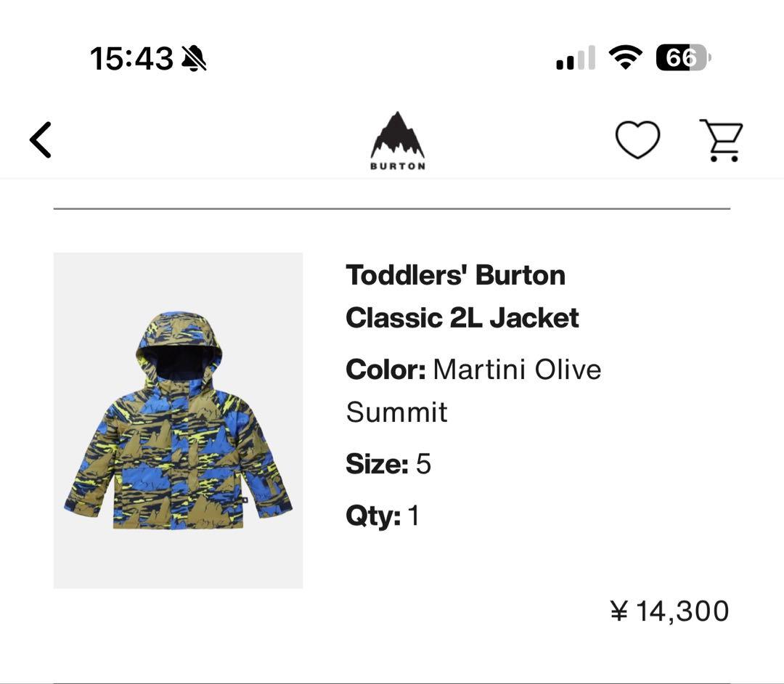Tap the jacket product thumbnail

178,420
